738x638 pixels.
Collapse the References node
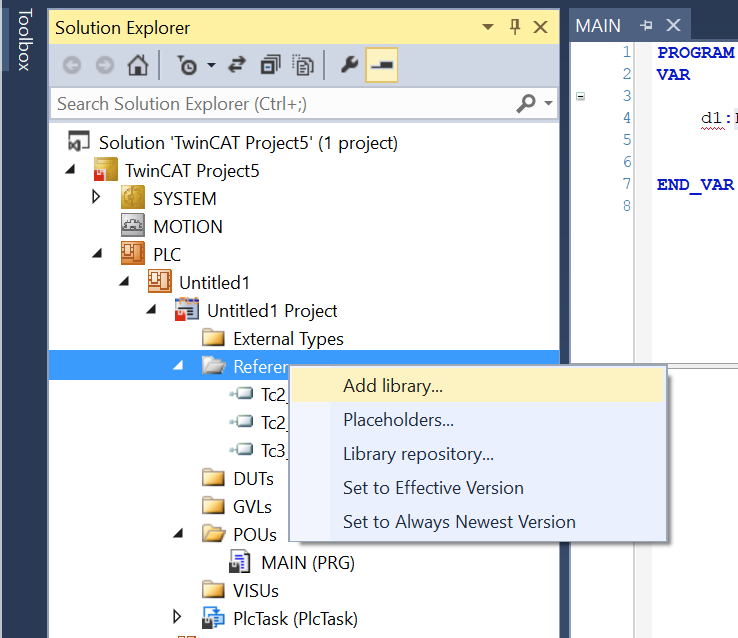tap(178, 365)
